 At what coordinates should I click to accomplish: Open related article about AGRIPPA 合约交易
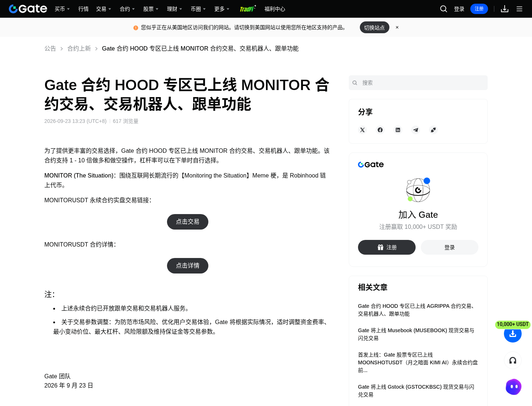coord(418,310)
